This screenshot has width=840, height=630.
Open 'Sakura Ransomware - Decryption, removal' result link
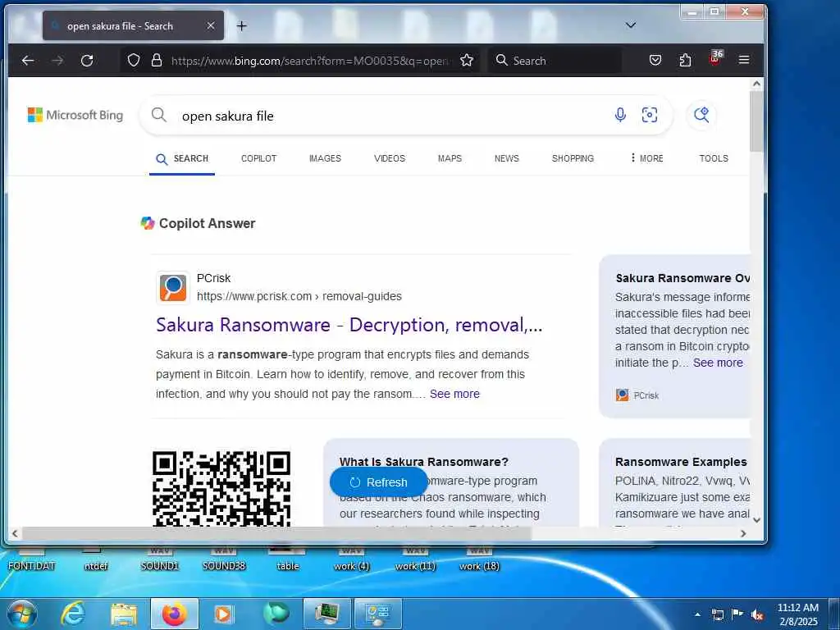coord(349,325)
